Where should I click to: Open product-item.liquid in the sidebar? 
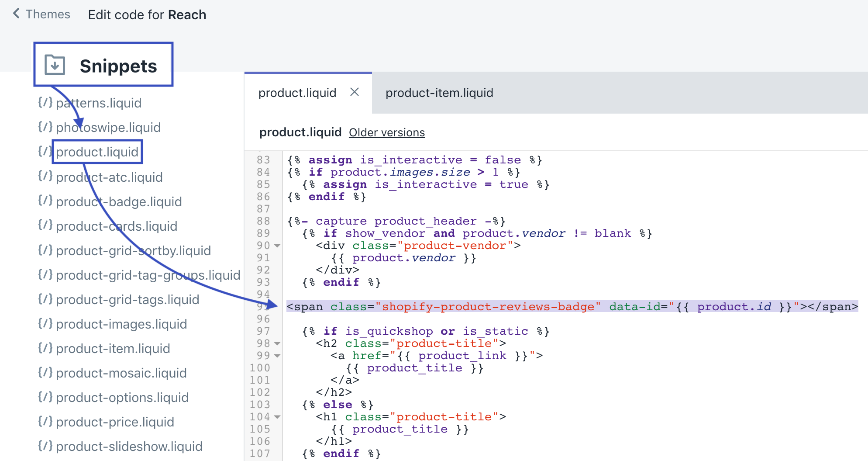tap(113, 348)
